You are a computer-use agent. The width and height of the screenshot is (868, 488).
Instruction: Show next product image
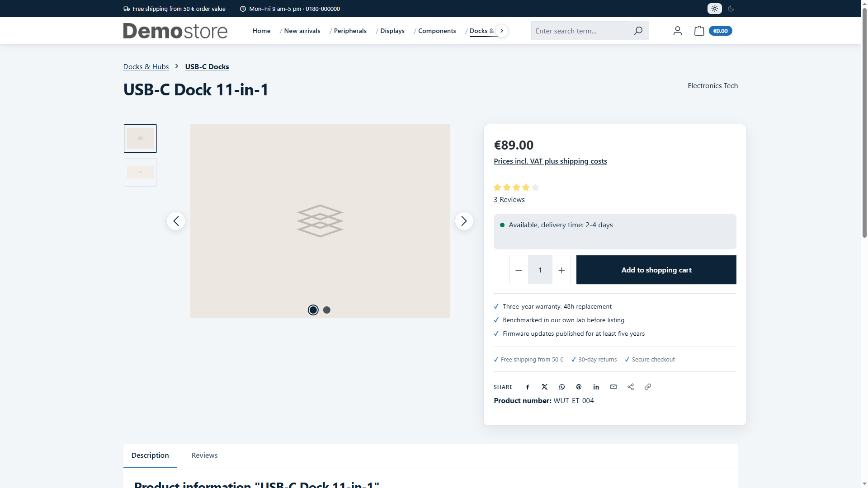click(464, 221)
